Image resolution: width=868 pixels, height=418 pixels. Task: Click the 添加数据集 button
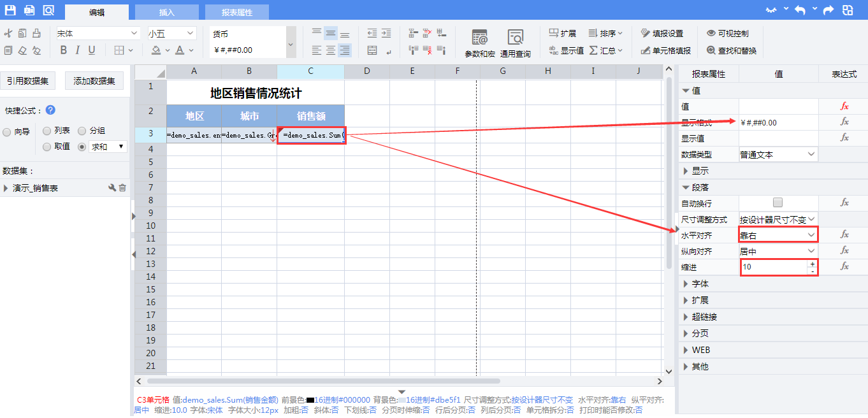coord(94,81)
